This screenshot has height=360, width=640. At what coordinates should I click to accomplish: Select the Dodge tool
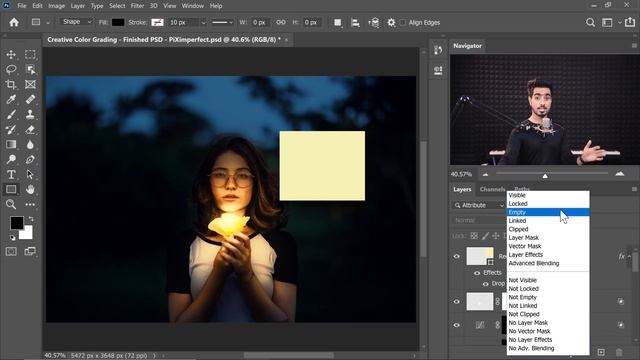[11, 159]
